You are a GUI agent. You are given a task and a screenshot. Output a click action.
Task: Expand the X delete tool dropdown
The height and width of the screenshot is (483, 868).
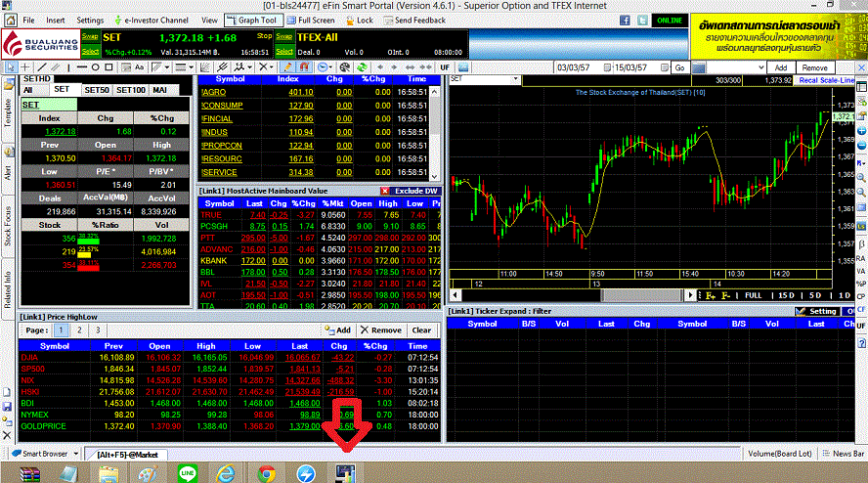tap(271, 67)
